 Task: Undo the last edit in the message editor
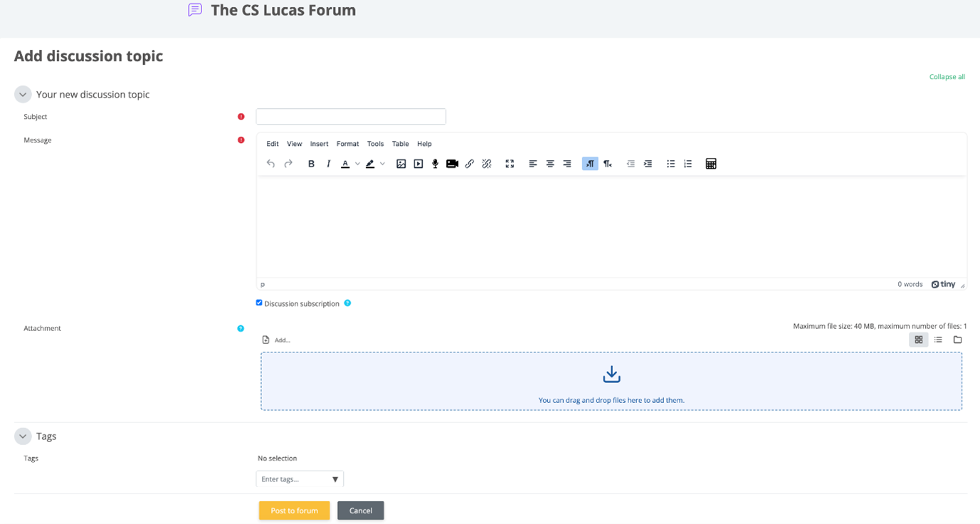(270, 164)
